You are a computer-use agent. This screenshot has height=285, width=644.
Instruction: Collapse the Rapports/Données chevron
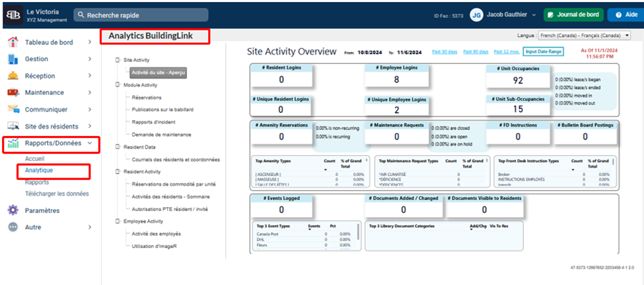(x=89, y=144)
